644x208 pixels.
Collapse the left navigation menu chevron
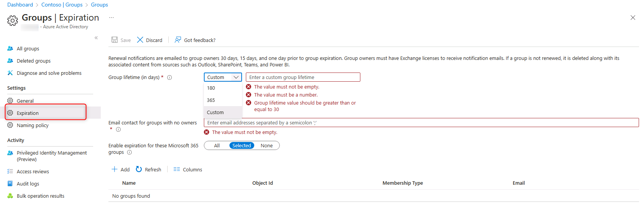pyautogui.click(x=96, y=38)
